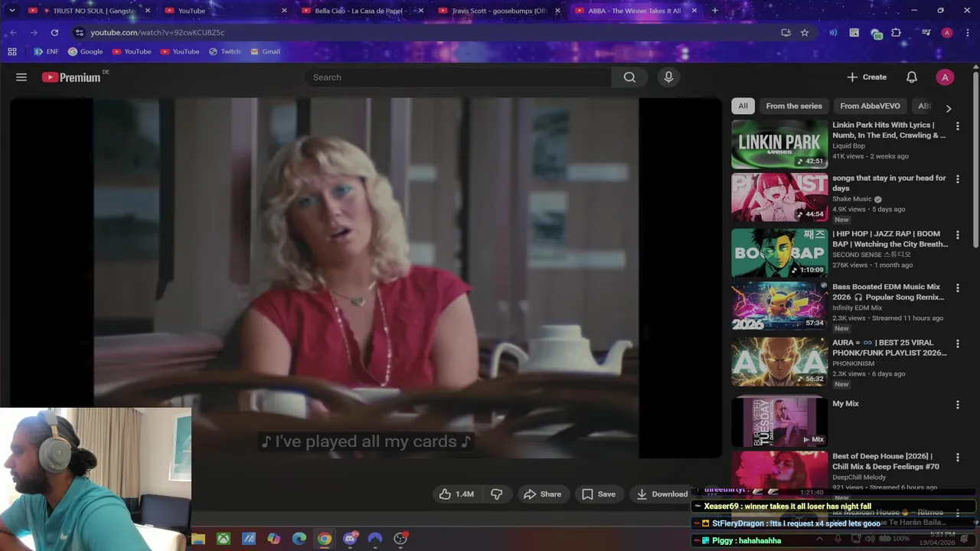980x551 pixels.
Task: Bookmark this page with the star icon
Action: (805, 33)
